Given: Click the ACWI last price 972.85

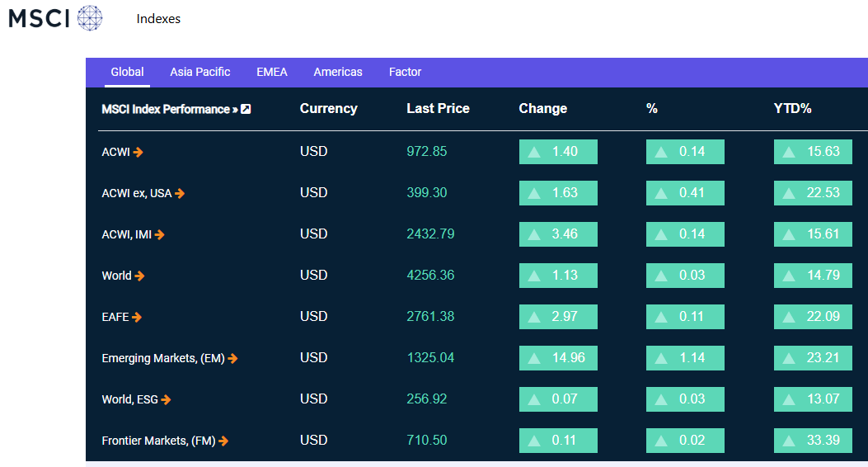Looking at the screenshot, I should (427, 151).
